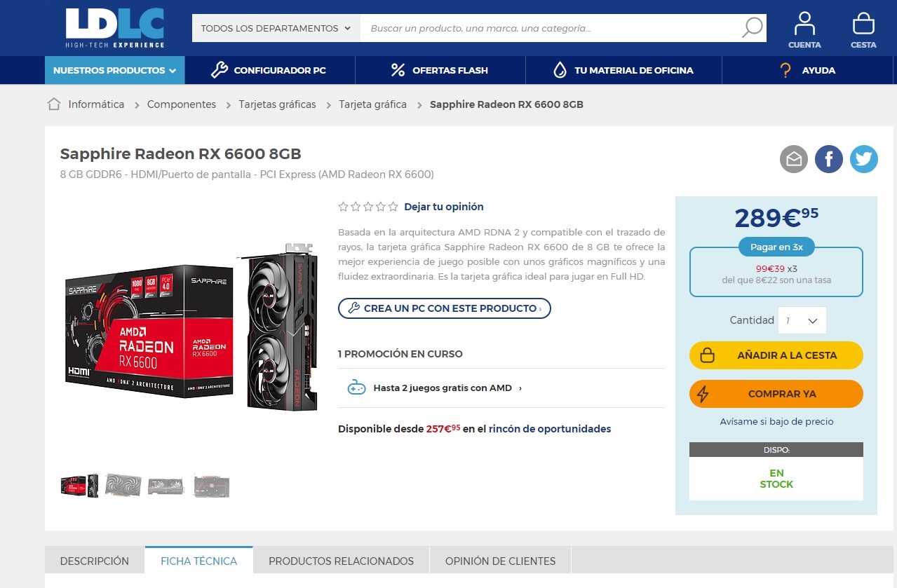This screenshot has height=588, width=897.
Task: Click the Comprar ya button
Action: coord(776,394)
